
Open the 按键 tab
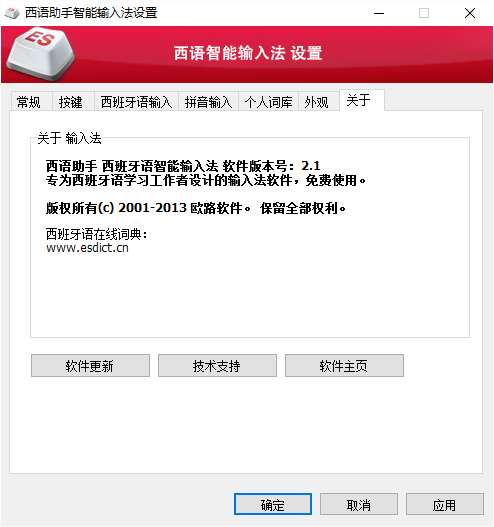click(x=71, y=102)
